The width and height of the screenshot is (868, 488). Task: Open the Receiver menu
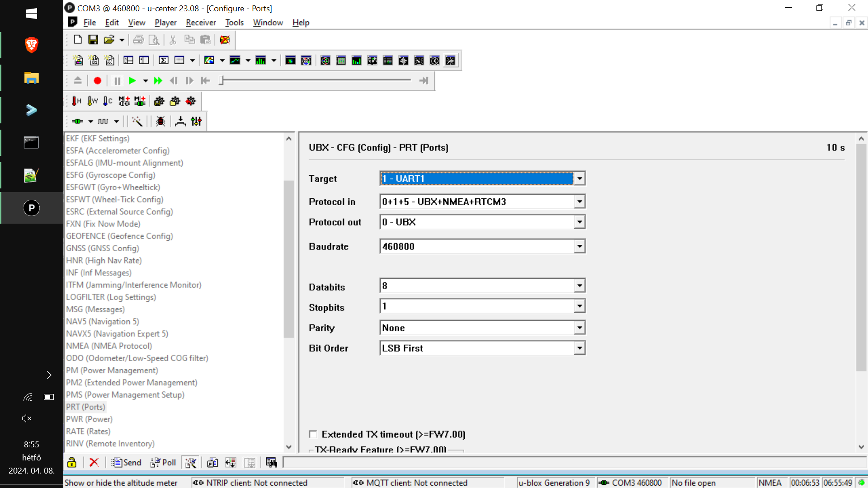click(201, 22)
